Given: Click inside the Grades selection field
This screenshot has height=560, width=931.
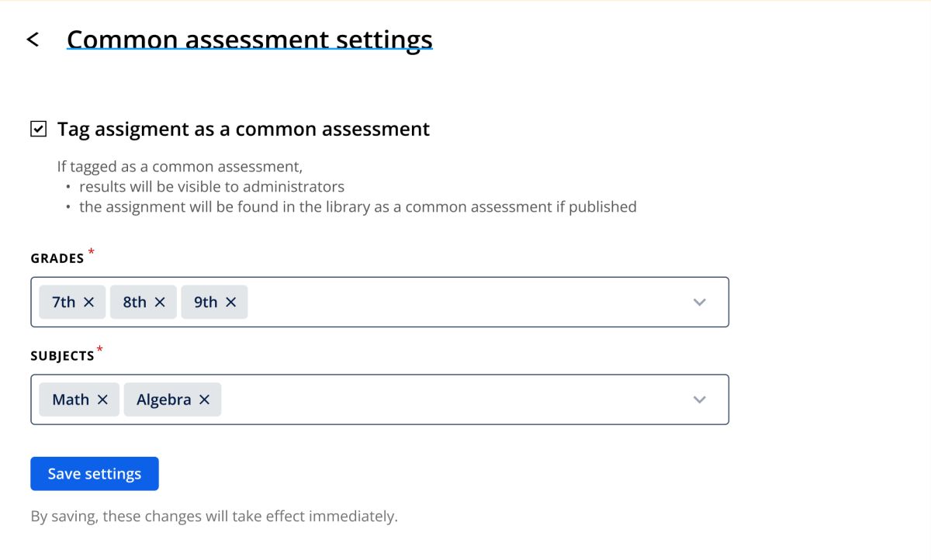Looking at the screenshot, I should 465,302.
